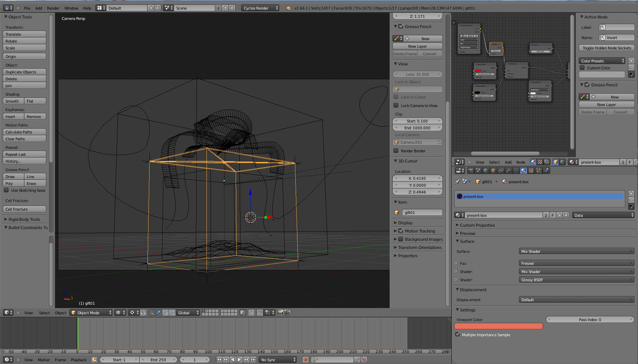The height and width of the screenshot is (364, 638).
Task: Open the Particles properties sparkle tab
Action: tap(539, 171)
